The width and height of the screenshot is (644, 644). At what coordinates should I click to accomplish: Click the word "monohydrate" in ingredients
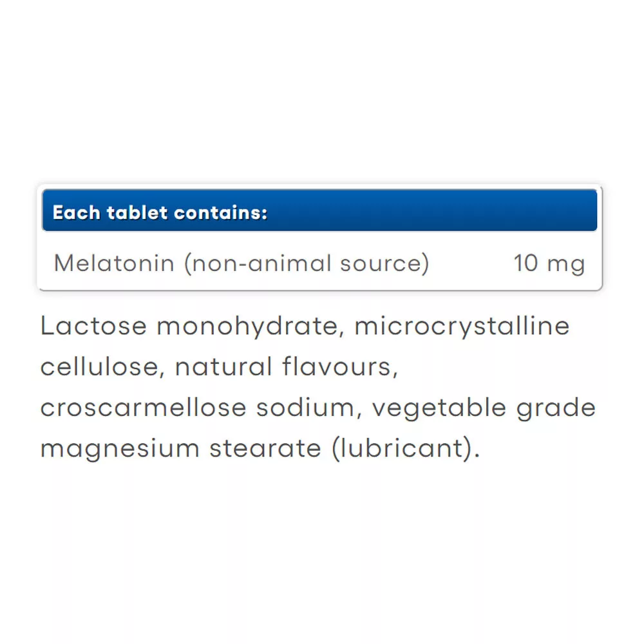click(248, 327)
